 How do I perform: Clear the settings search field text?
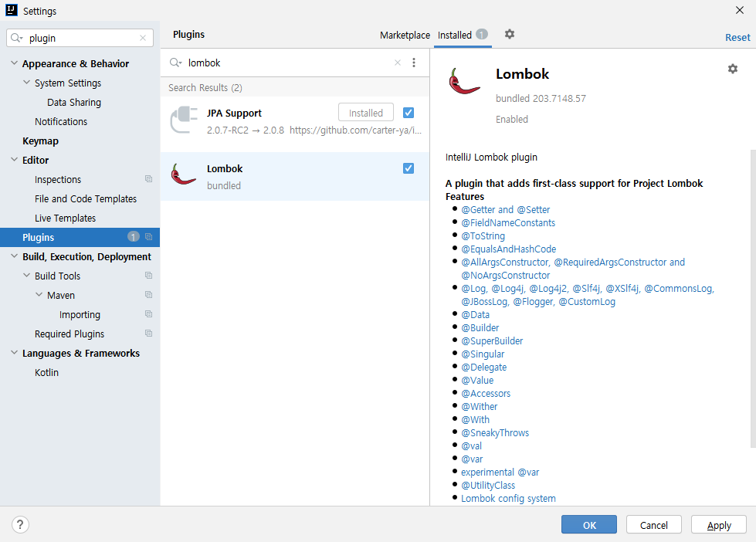pos(143,38)
